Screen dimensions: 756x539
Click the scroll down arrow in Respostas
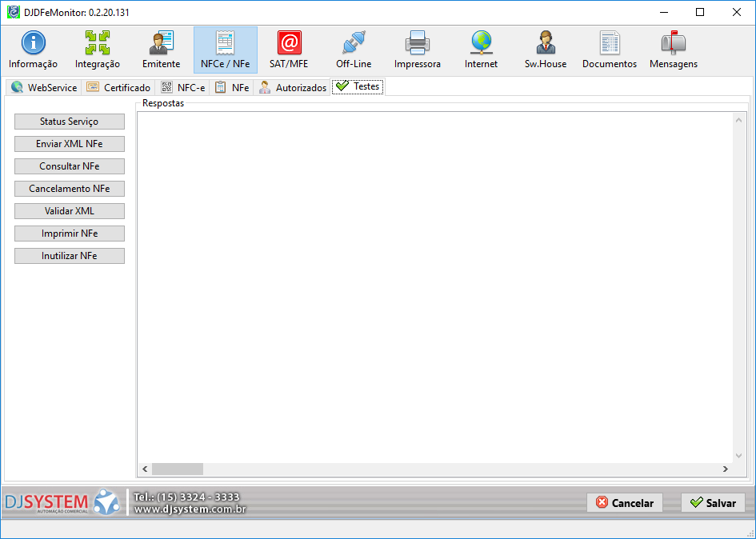738,456
